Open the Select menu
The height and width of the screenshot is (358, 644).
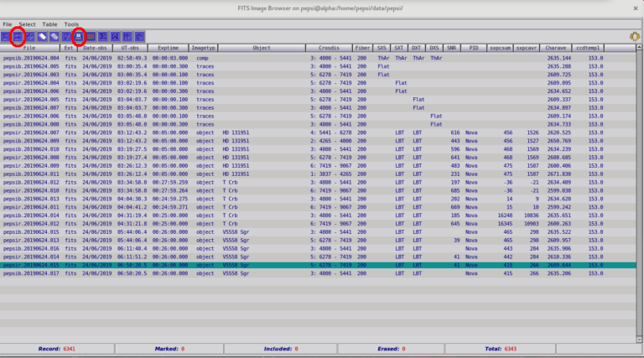pos(27,24)
